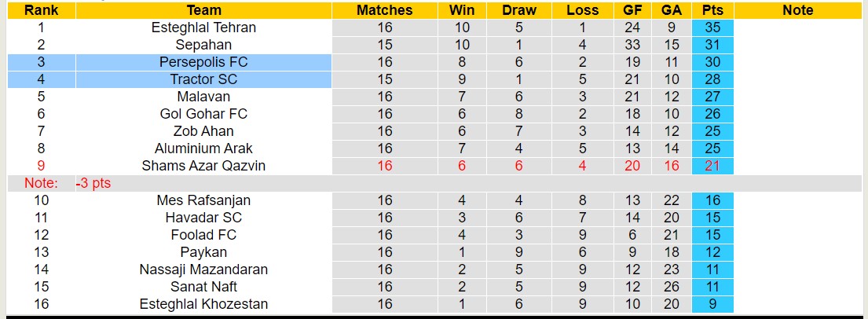
Task: Sort by the Matches column header
Action: (x=384, y=10)
